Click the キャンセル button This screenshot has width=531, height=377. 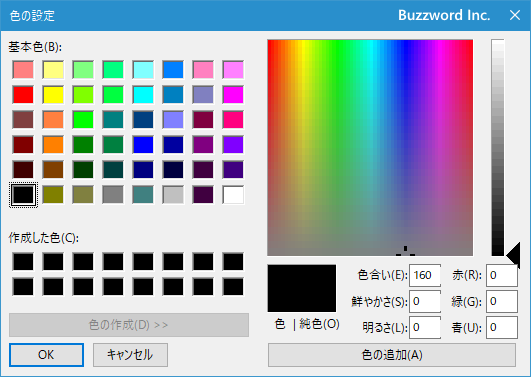tap(130, 355)
